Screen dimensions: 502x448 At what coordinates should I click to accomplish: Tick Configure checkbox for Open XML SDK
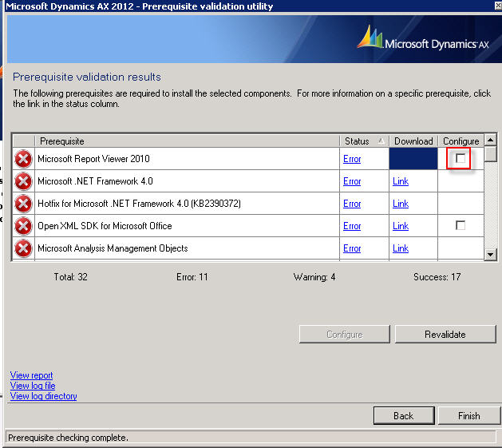coord(460,225)
